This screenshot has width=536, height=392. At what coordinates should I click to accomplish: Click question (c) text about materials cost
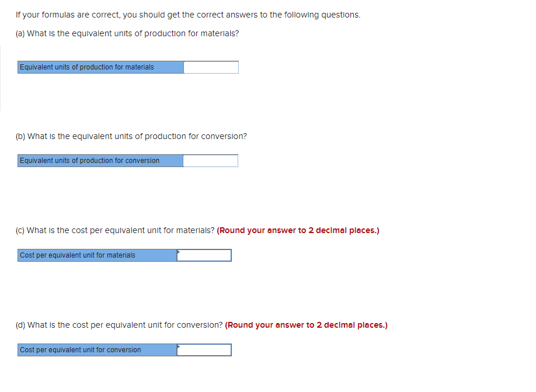click(115, 230)
